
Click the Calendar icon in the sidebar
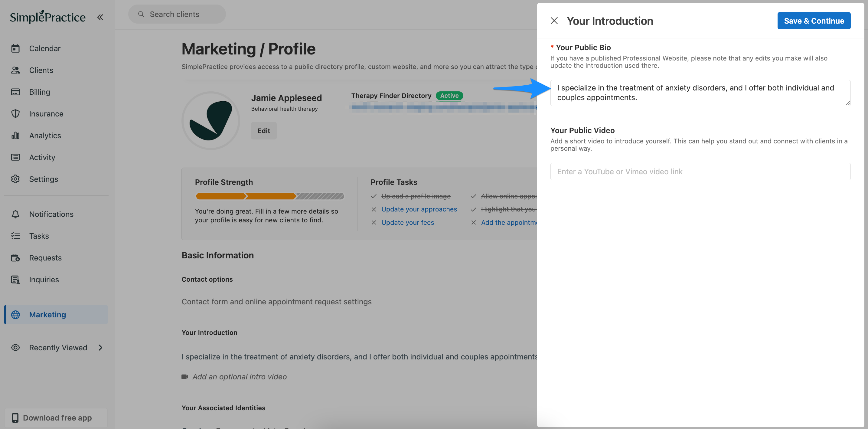[x=15, y=48]
